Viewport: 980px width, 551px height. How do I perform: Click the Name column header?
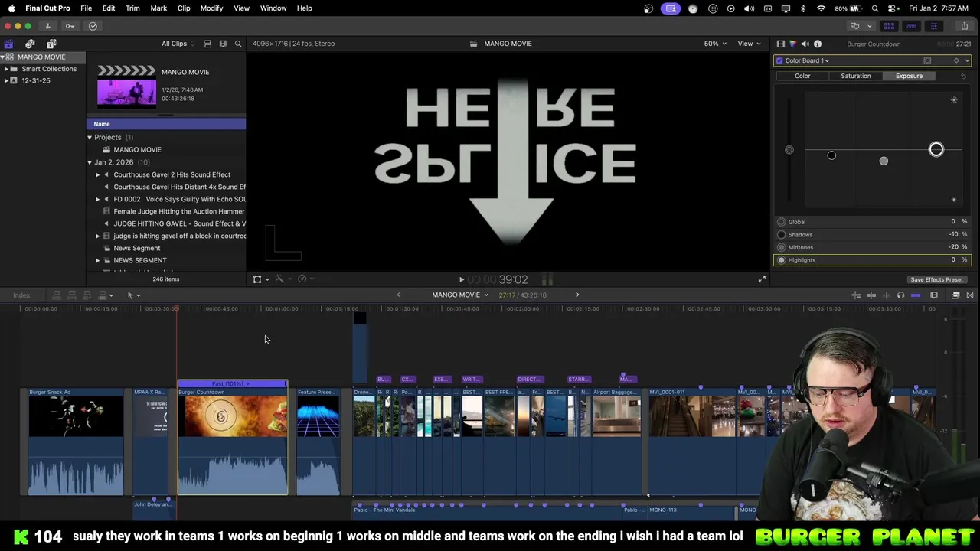pos(166,124)
